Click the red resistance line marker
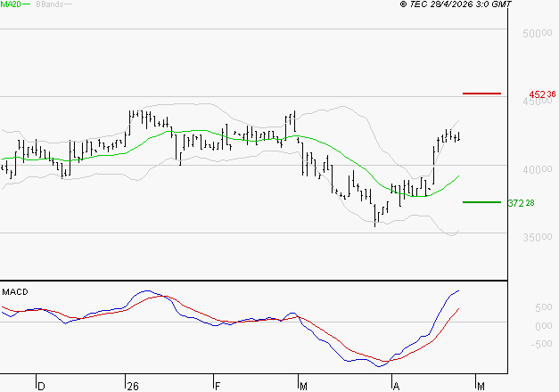 pyautogui.click(x=481, y=93)
